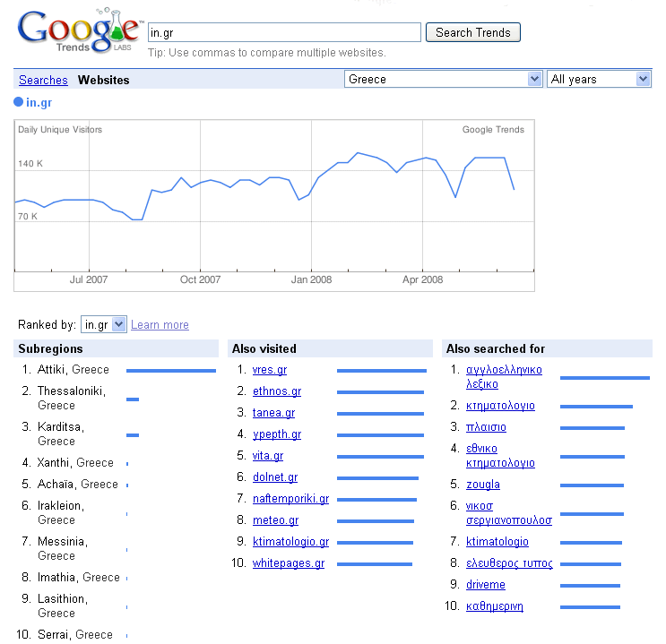This screenshot has height=644, width=666.
Task: Click the blue in.gr legend dot
Action: tap(18, 102)
